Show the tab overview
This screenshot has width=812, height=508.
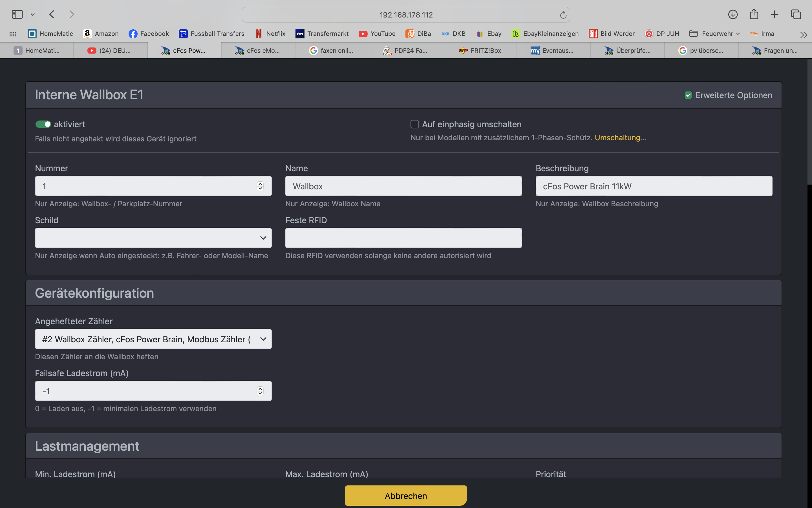point(796,14)
